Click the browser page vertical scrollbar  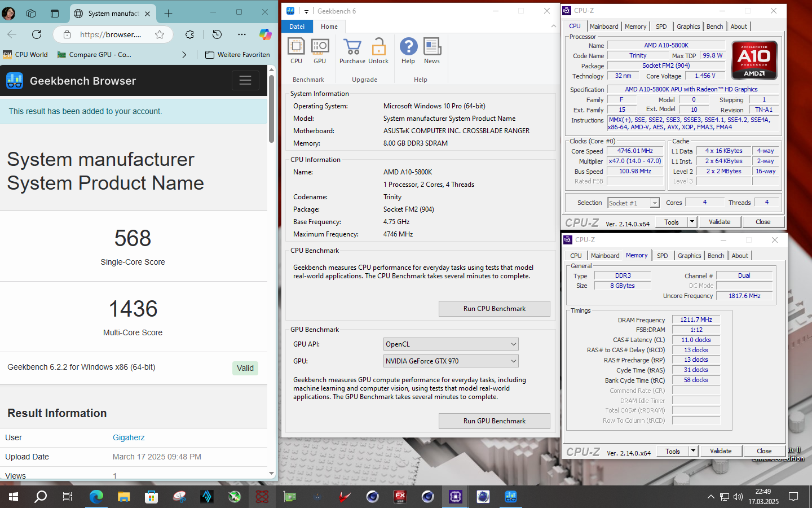[271, 108]
